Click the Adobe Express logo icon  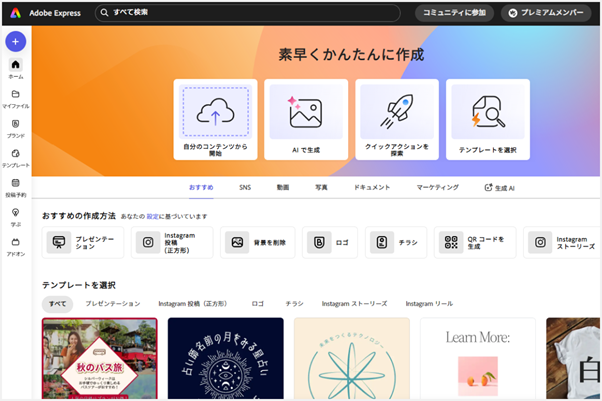[15, 13]
